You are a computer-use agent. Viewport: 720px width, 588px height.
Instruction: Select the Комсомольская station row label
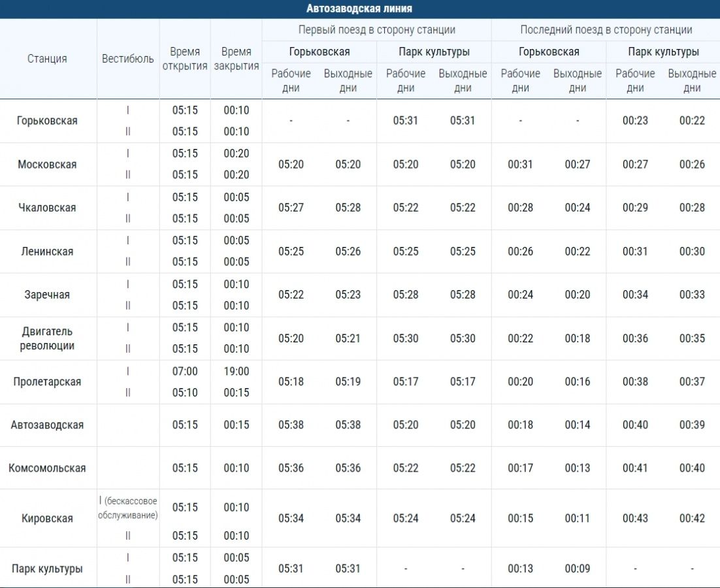(x=47, y=468)
